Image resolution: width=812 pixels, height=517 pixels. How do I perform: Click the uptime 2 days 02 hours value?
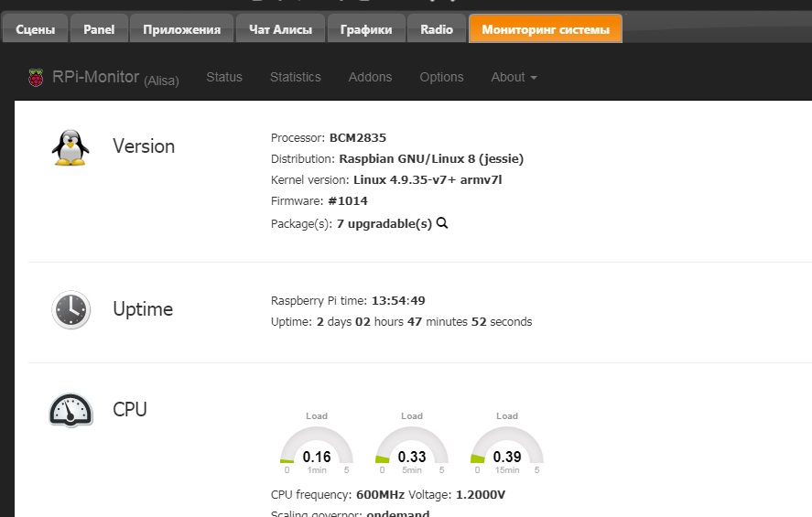click(x=424, y=322)
